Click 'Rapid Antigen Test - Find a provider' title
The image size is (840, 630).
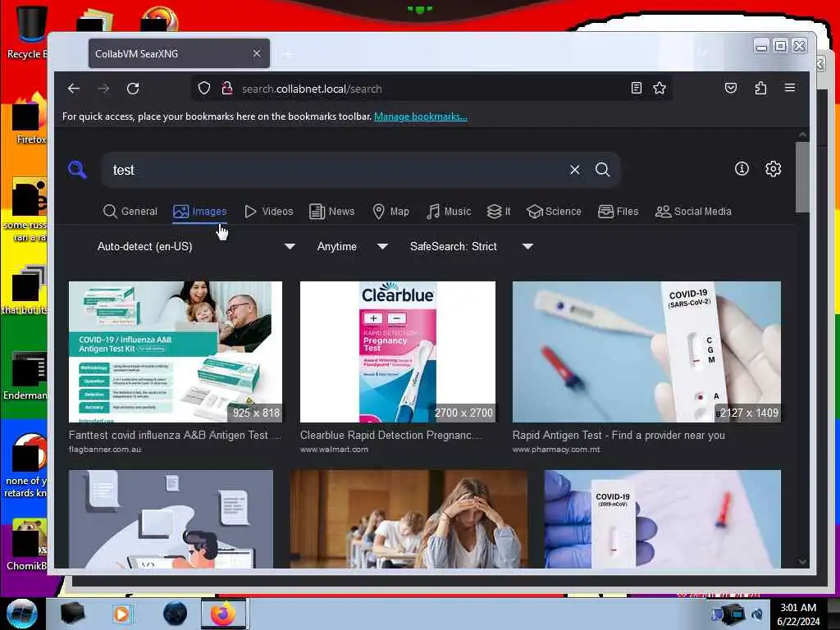[619, 435]
